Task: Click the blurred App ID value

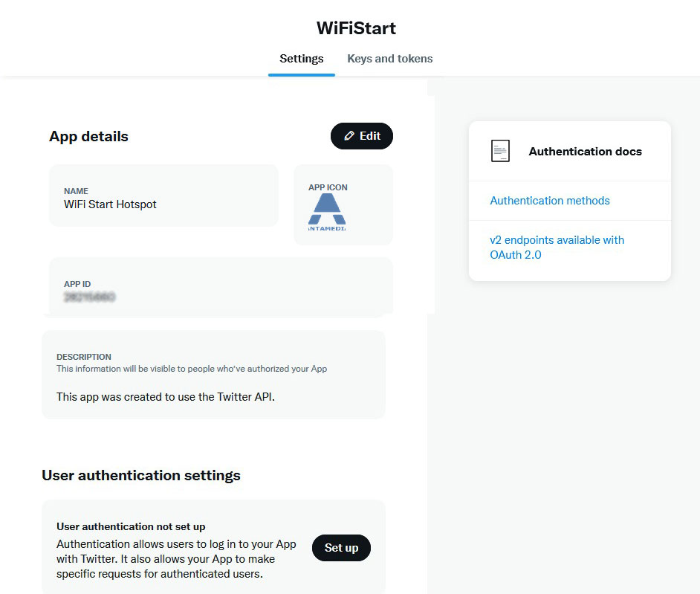Action: (x=89, y=297)
